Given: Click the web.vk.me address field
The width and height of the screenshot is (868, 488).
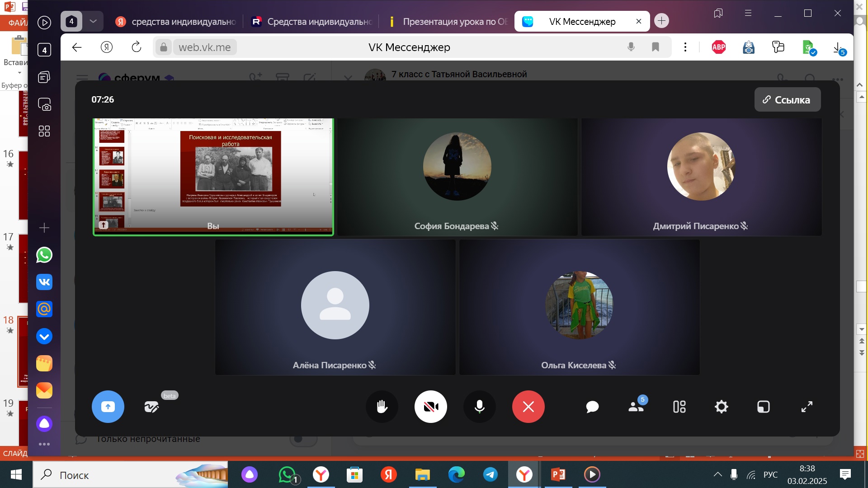Looking at the screenshot, I should (204, 47).
